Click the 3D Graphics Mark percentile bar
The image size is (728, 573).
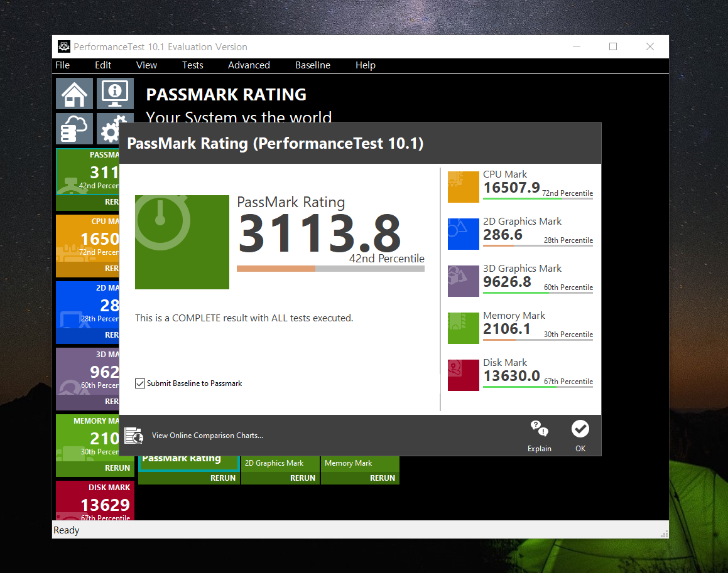[x=538, y=292]
